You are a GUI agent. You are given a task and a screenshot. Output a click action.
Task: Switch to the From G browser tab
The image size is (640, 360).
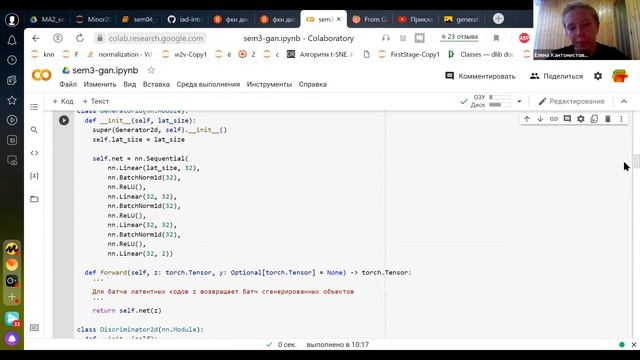370,19
